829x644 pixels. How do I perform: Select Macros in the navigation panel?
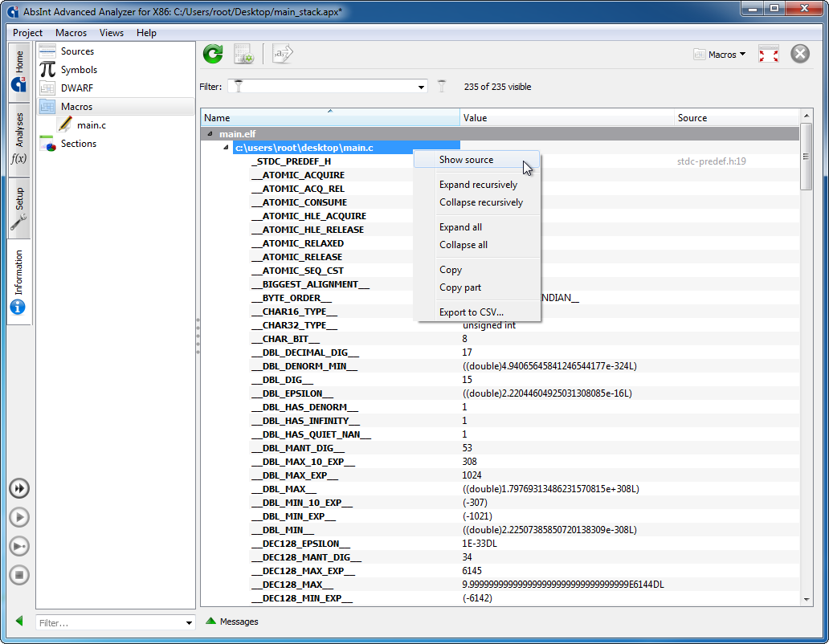(116, 107)
